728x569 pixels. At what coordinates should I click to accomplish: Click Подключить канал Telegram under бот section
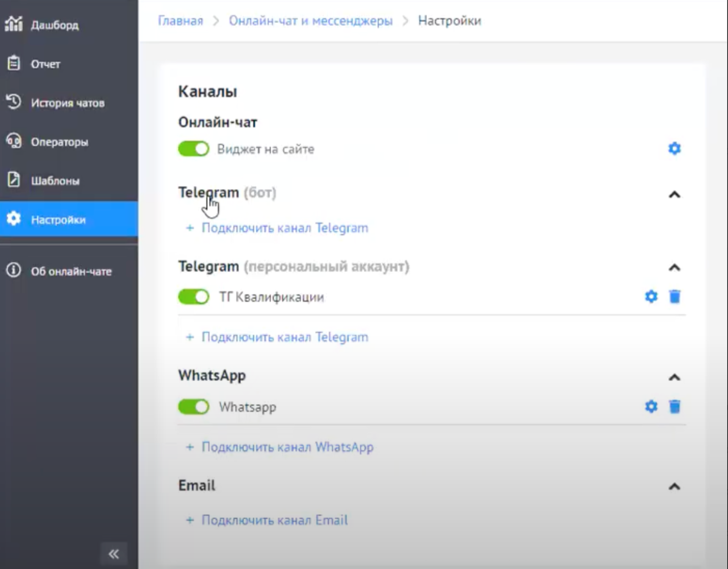pos(285,228)
